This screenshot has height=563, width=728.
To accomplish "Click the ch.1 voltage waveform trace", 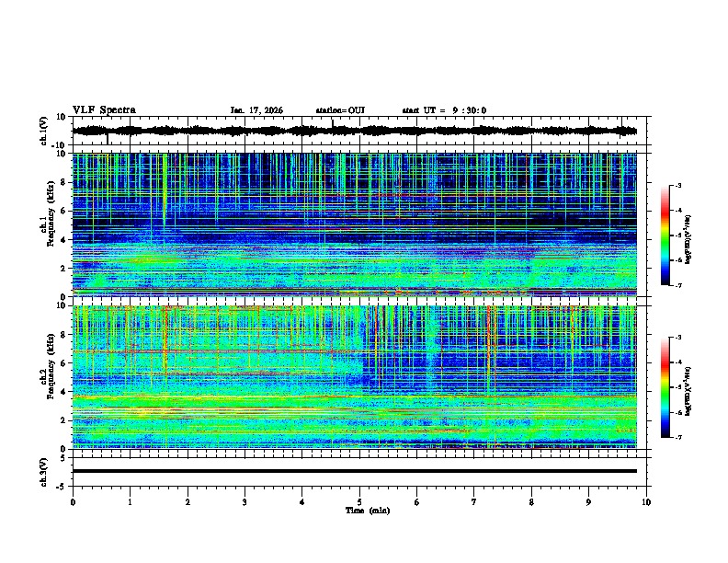I will 354,131.
